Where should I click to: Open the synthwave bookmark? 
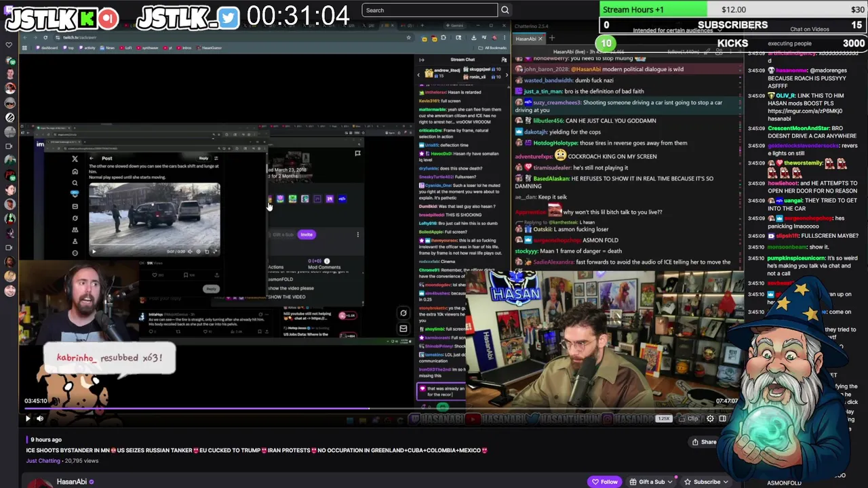pyautogui.click(x=148, y=48)
